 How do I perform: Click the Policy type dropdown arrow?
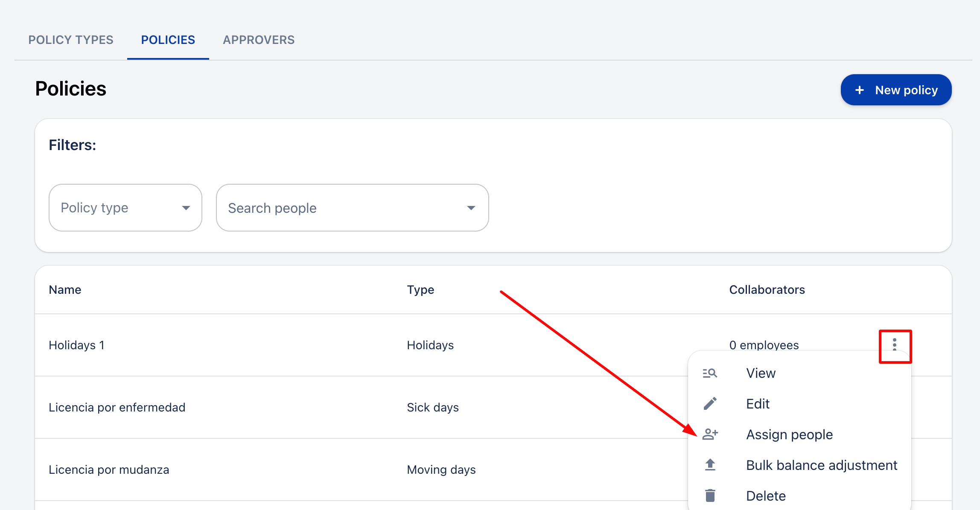click(x=186, y=208)
